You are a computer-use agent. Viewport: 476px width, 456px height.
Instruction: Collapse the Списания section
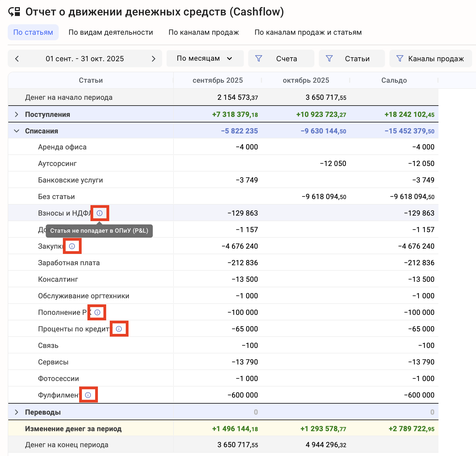[17, 131]
